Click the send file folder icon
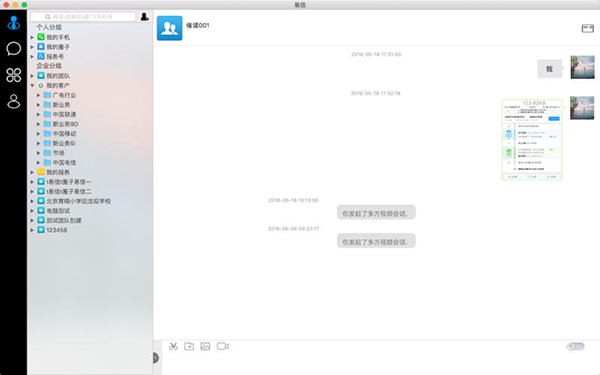600x375 pixels. (189, 346)
